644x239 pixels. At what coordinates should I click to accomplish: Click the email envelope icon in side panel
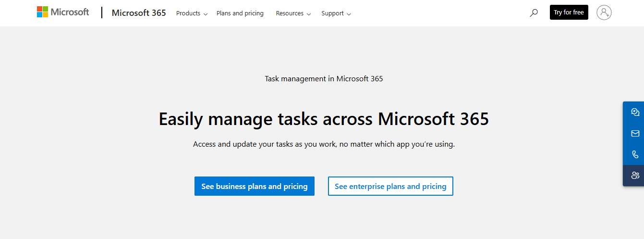[635, 133]
